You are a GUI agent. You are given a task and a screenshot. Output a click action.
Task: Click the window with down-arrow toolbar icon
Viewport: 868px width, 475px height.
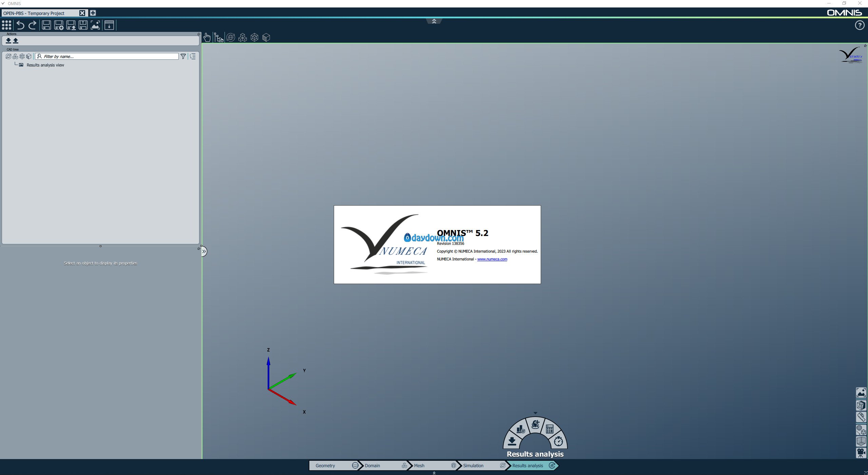coord(109,25)
